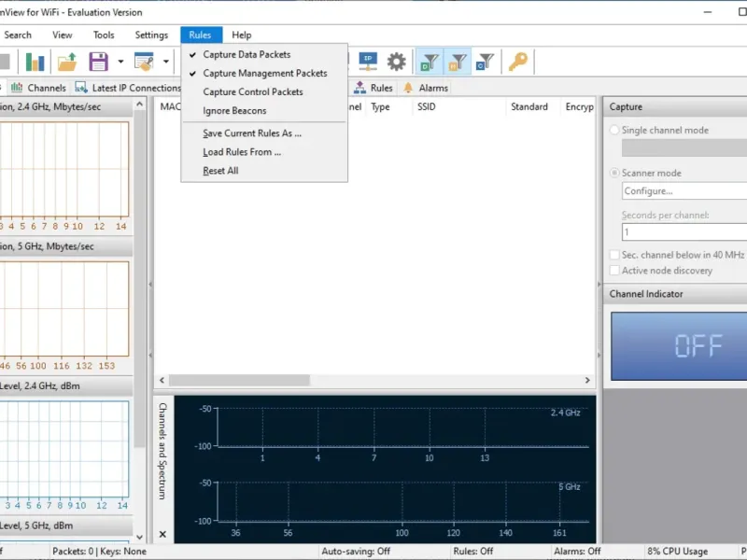Click the gold key icon

point(517,63)
